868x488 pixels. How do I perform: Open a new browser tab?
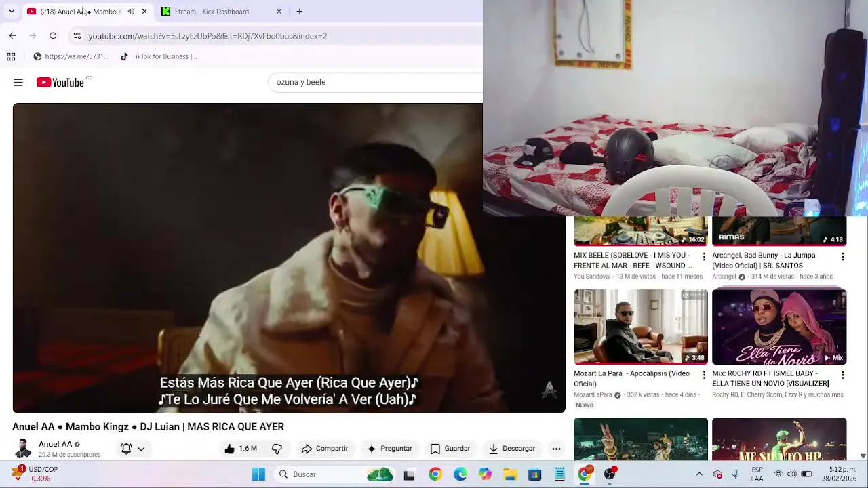299,12
